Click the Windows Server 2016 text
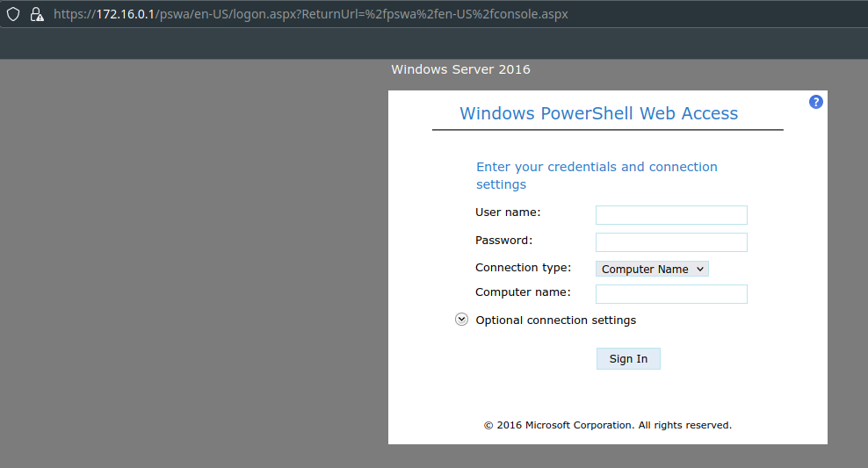Screen dimensions: 868x468 460,69
